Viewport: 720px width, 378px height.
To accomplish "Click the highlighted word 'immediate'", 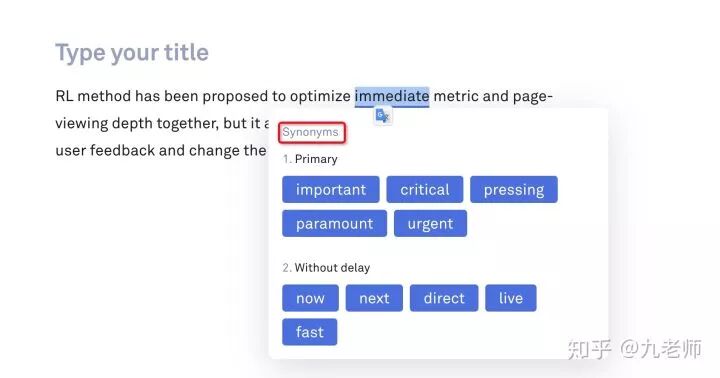I will [392, 96].
